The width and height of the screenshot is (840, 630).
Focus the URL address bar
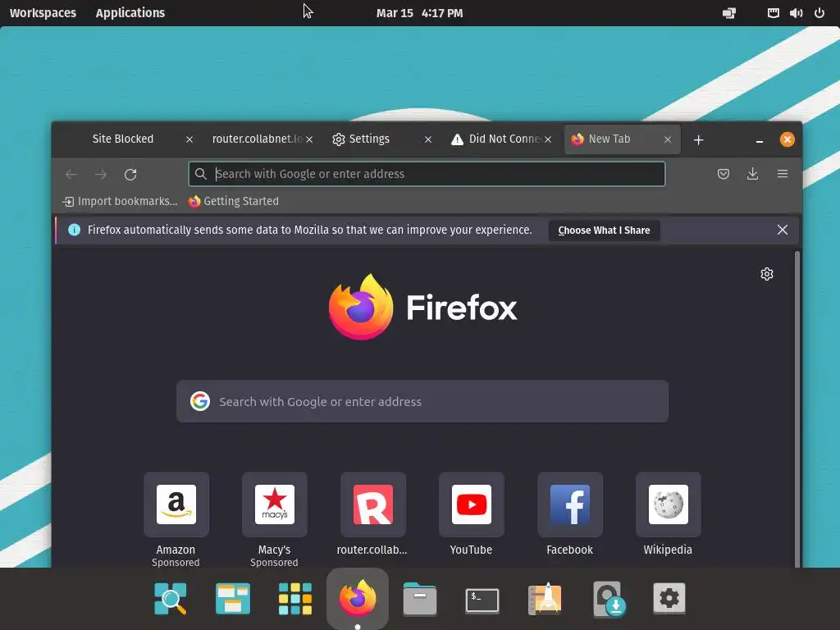point(427,174)
